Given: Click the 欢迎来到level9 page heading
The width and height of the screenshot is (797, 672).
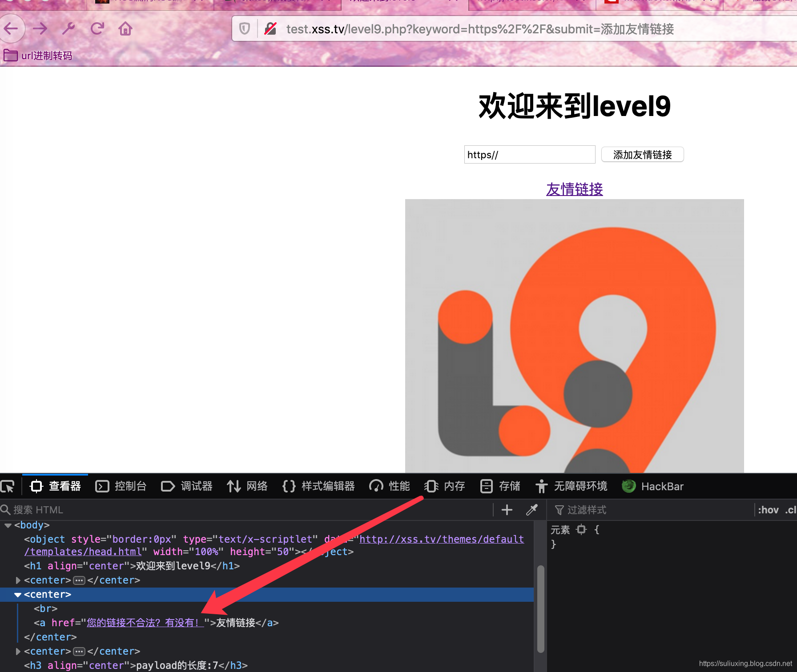Looking at the screenshot, I should point(574,106).
